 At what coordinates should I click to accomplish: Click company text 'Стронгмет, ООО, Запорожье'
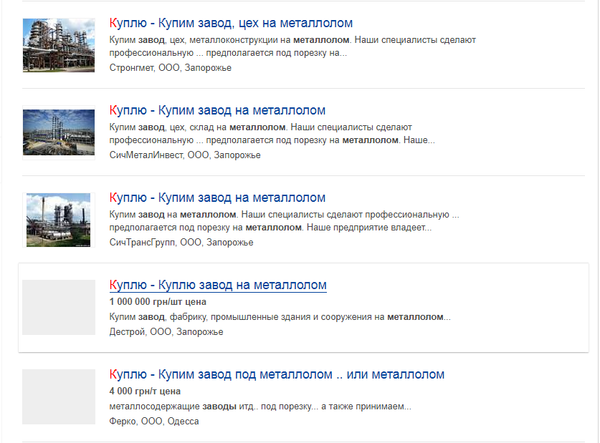click(170, 68)
